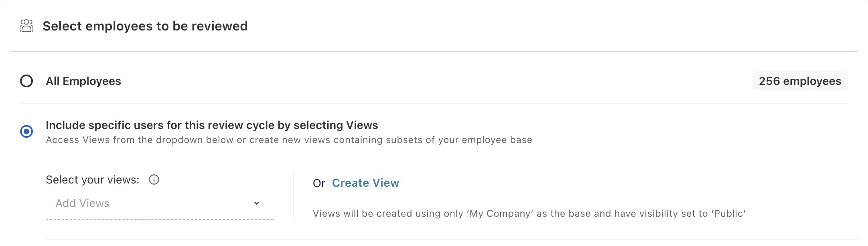Click the people silhouette icon beside the section title
The width and height of the screenshot is (868, 246).
click(26, 26)
